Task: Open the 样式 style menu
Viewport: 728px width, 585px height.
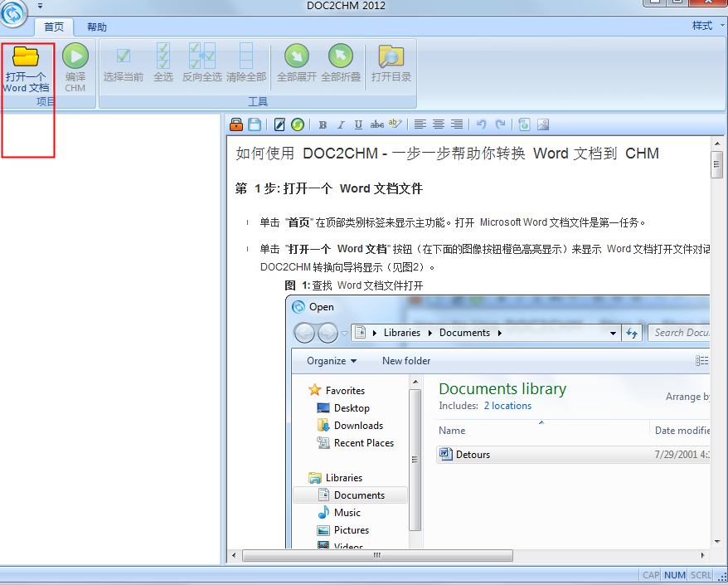Action: click(708, 26)
